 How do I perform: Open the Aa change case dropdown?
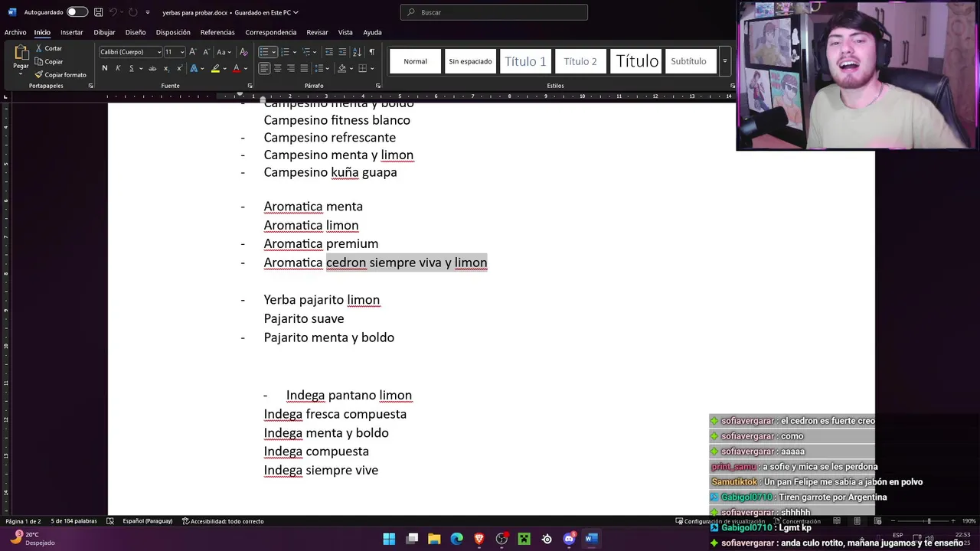pos(223,52)
